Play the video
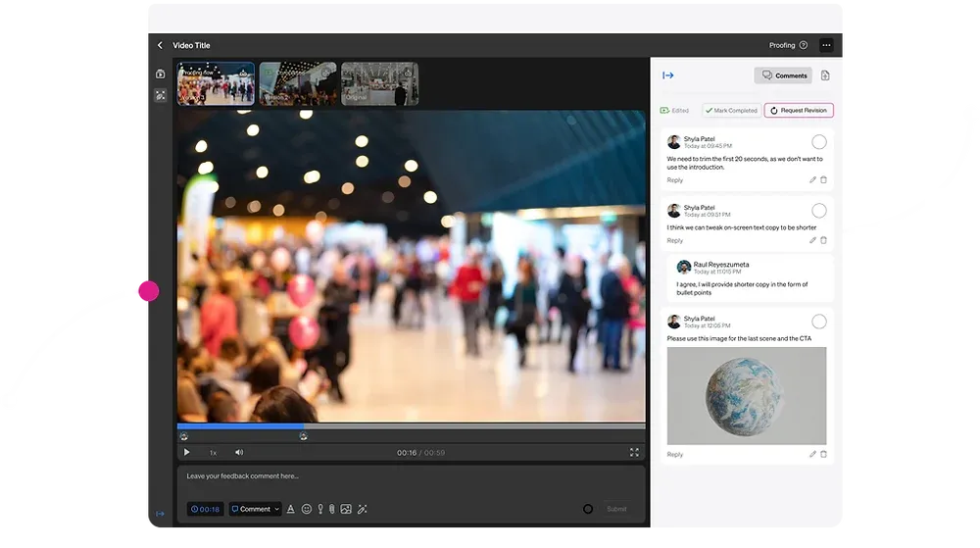 [186, 452]
